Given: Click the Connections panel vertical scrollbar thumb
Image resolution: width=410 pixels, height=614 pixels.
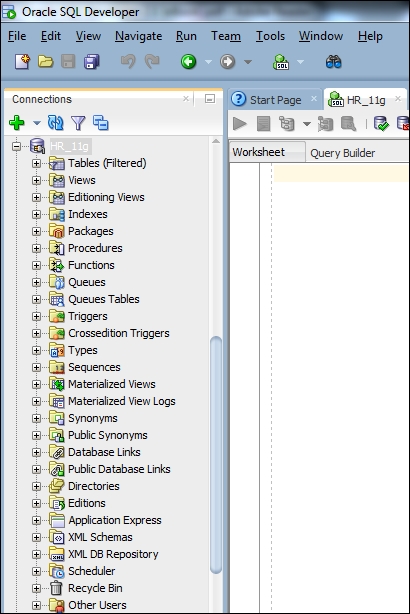Looking at the screenshot, I should click(216, 455).
